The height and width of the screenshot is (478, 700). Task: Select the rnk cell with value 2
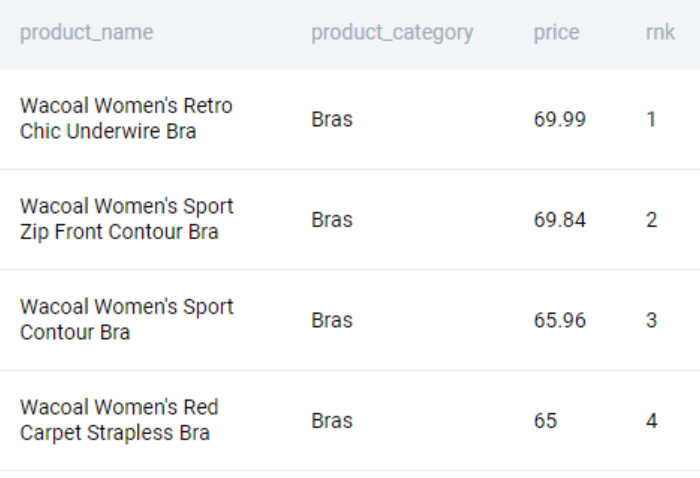[x=651, y=220]
